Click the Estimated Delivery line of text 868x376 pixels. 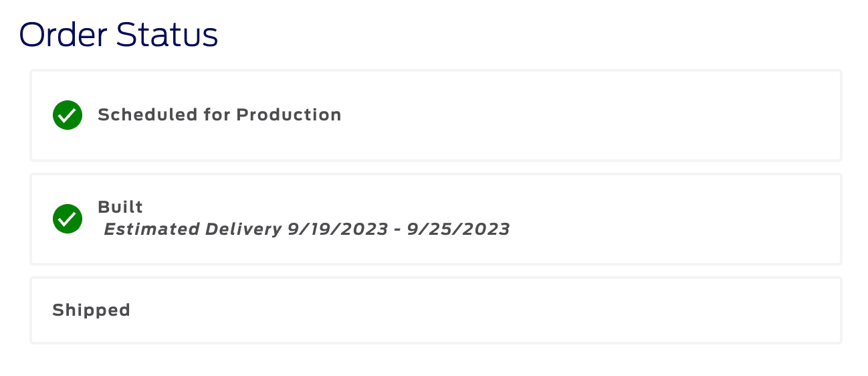pyautogui.click(x=306, y=229)
